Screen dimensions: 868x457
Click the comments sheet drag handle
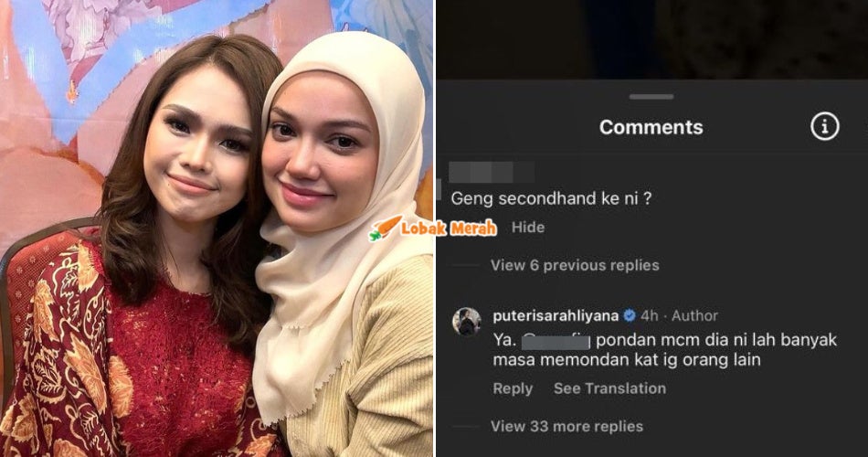coord(651,97)
